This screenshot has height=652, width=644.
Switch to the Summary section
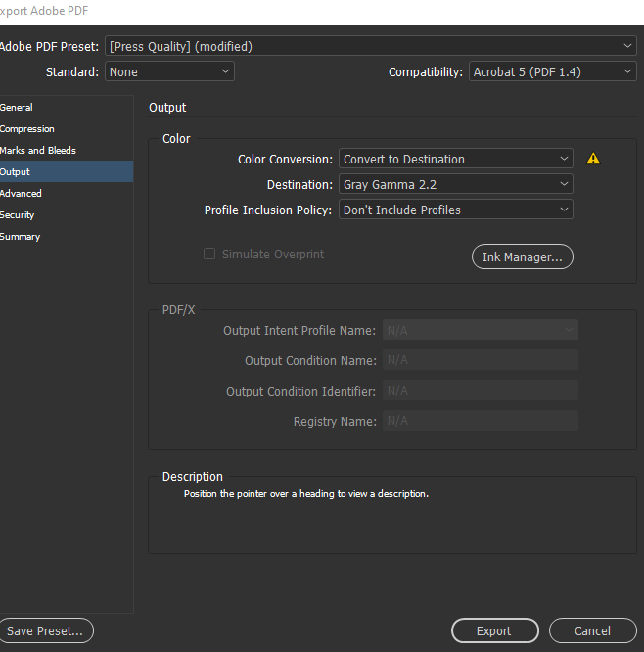coord(67,237)
